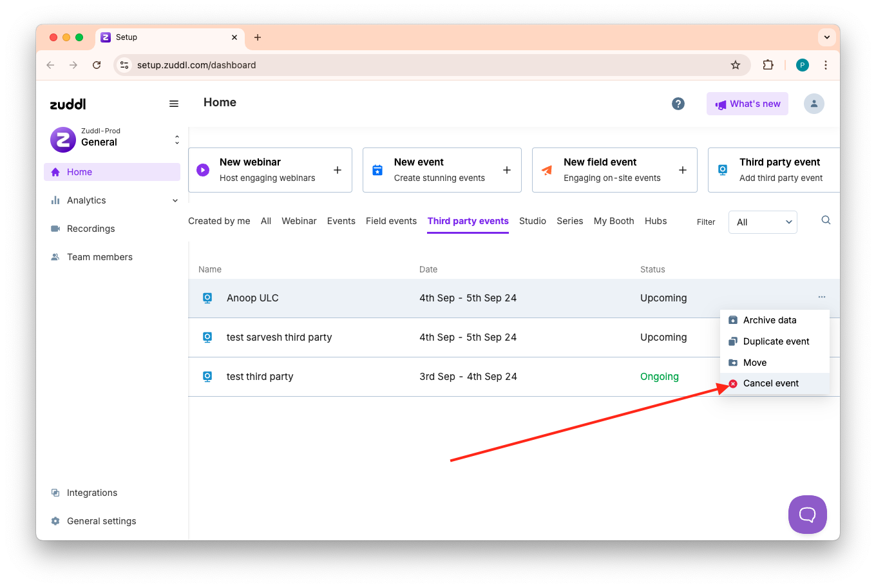The image size is (876, 588).
Task: Click the user profile avatar icon
Action: 814,104
